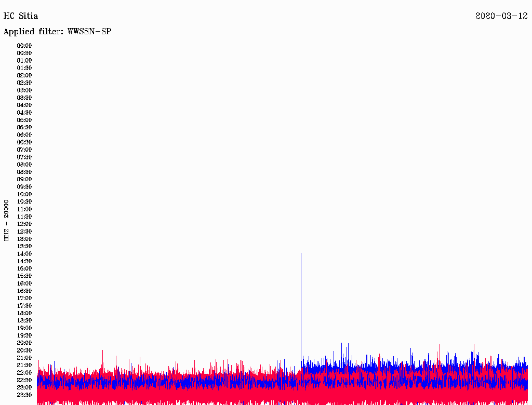Click the 09:00 time label
The image size is (532, 405).
24,180
